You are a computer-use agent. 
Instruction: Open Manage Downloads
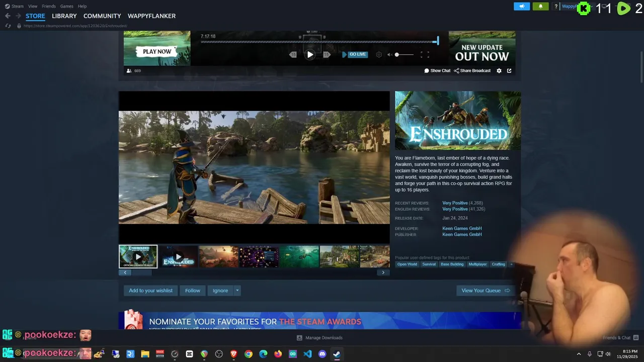pyautogui.click(x=319, y=338)
